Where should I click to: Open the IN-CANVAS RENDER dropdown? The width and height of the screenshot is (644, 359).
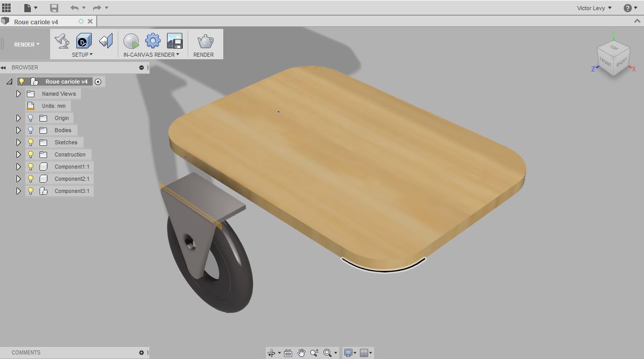click(x=151, y=54)
